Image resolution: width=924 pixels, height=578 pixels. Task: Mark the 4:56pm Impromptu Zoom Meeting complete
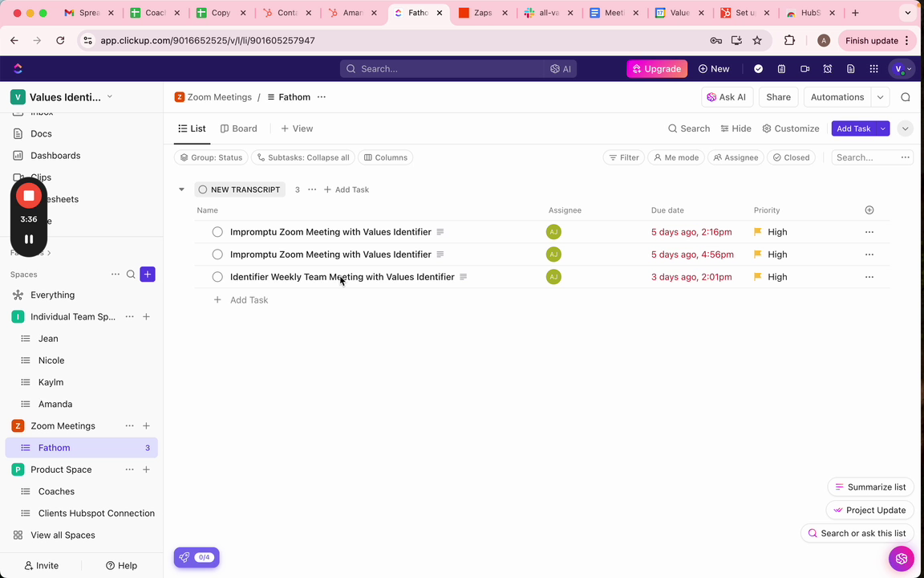(x=217, y=254)
